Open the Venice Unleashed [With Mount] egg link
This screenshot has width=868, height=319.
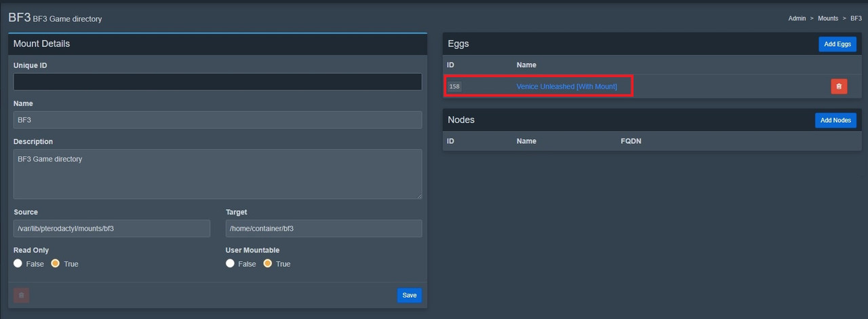point(567,86)
